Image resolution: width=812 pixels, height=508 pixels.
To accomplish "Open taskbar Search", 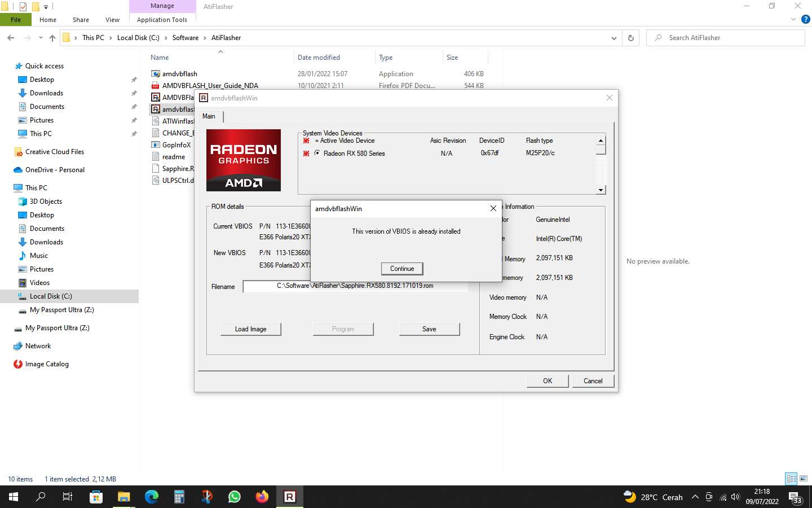I will (x=41, y=497).
